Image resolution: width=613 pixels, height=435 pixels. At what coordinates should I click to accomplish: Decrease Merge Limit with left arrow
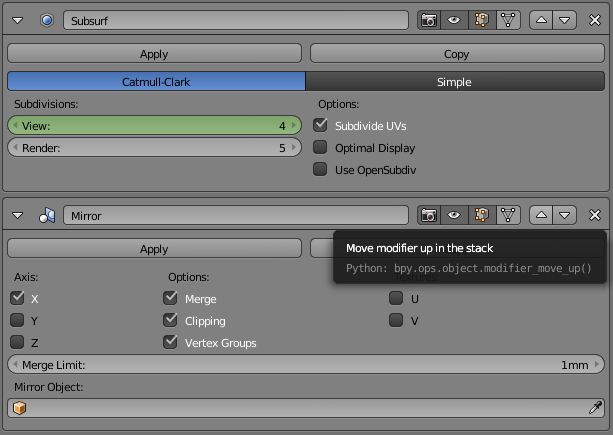point(15,364)
